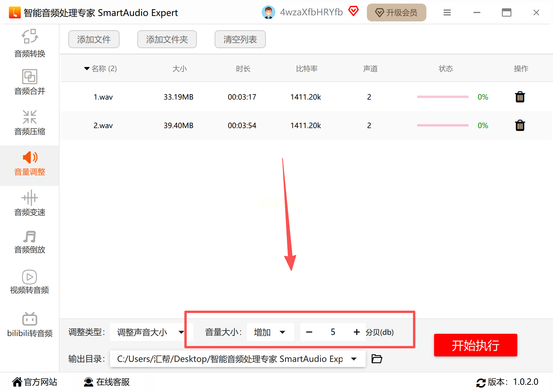Click the 00:03:54 duration cell
This screenshot has width=553, height=392.
point(242,126)
